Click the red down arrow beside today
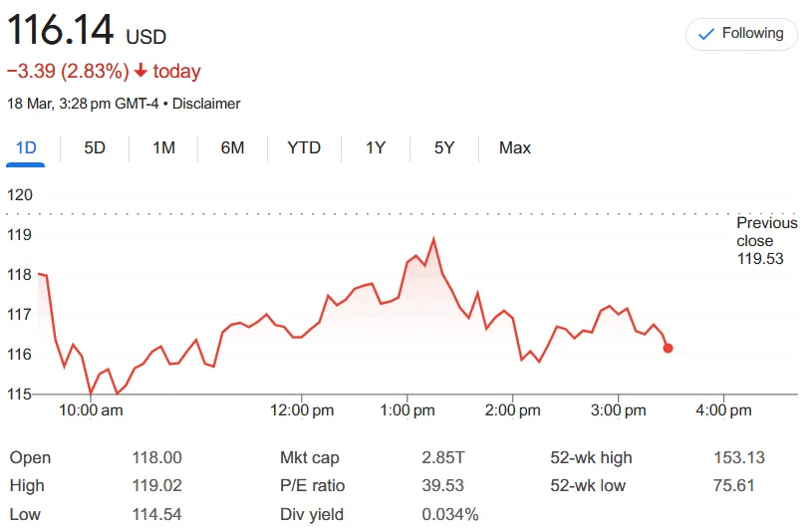 tap(140, 71)
